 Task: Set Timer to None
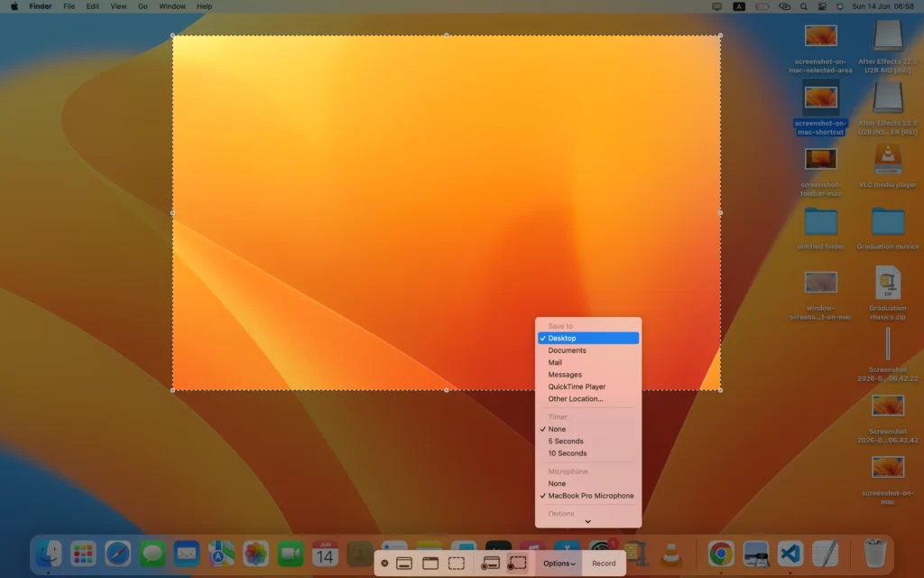[588, 429]
